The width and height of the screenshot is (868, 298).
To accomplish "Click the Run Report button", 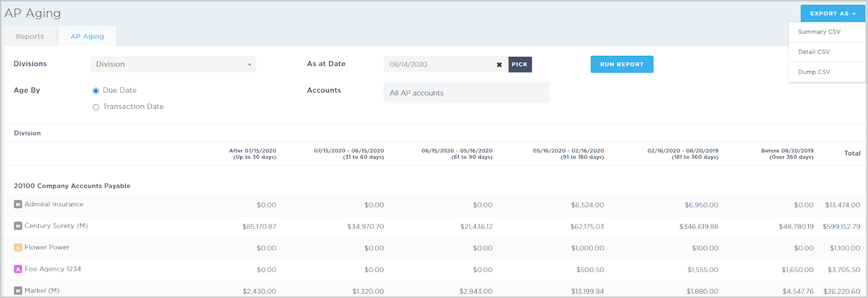I will (622, 64).
